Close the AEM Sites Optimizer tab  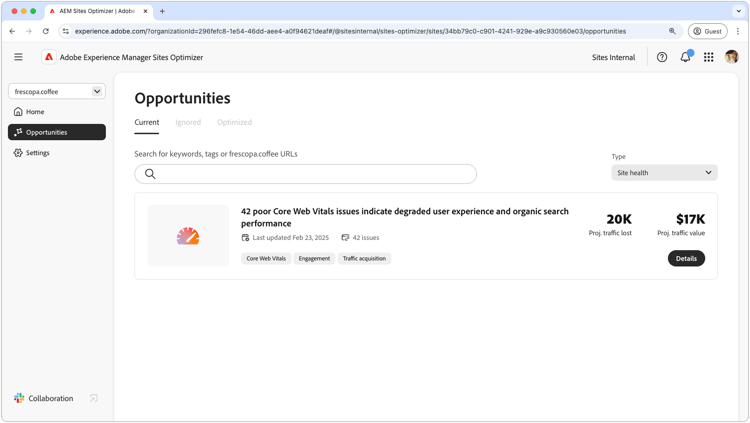click(x=145, y=11)
